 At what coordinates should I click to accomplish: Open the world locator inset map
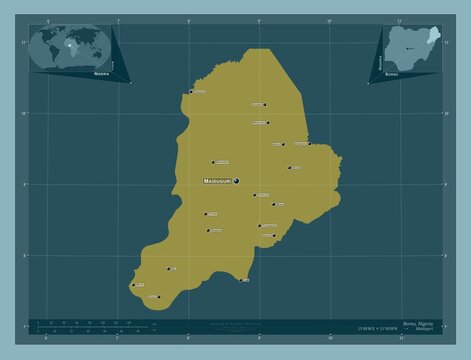tap(70, 47)
